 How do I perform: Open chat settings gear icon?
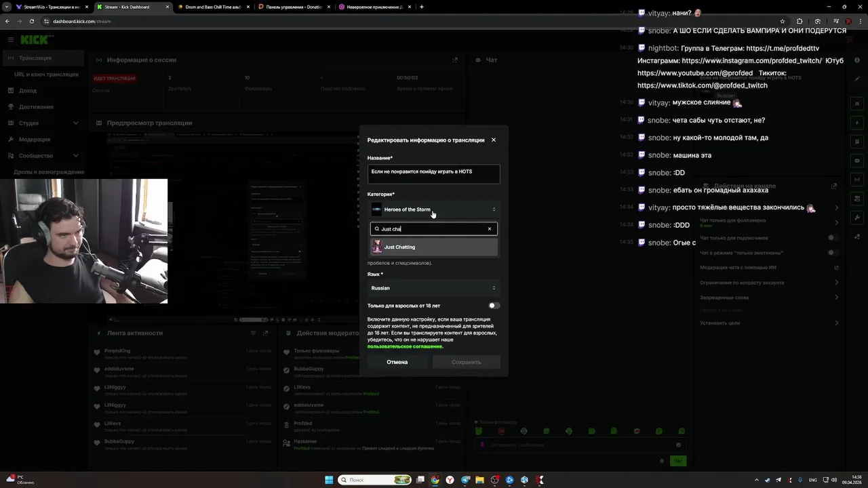(x=662, y=461)
